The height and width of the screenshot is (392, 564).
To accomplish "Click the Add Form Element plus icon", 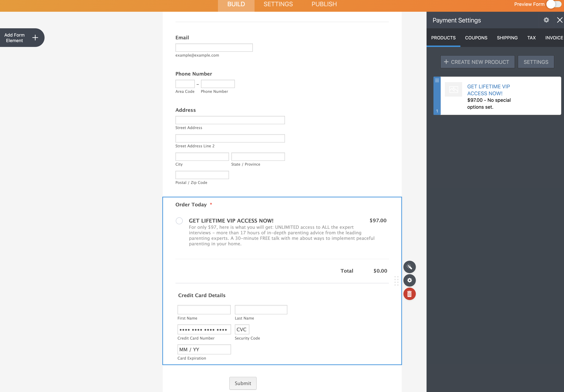I will [x=36, y=38].
